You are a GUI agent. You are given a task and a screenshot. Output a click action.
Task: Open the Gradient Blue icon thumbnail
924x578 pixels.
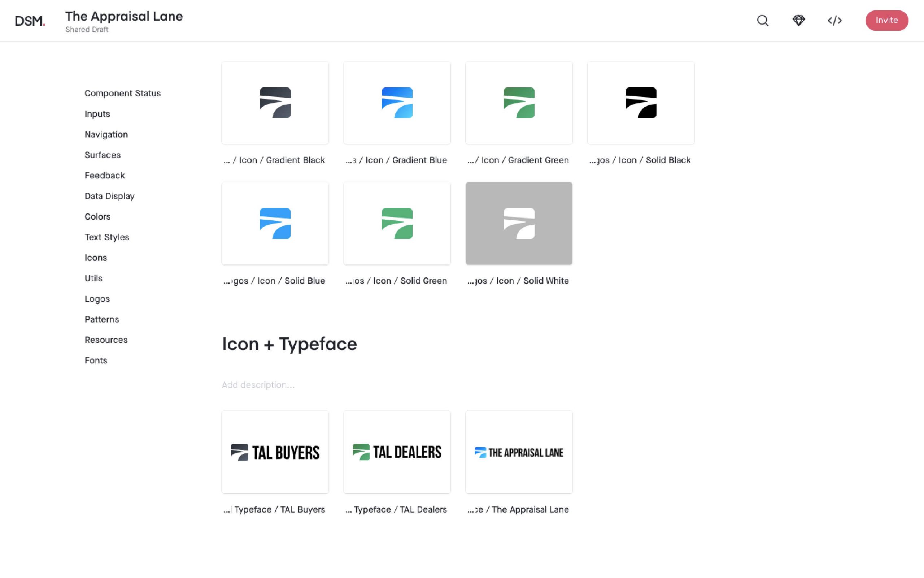(x=397, y=103)
